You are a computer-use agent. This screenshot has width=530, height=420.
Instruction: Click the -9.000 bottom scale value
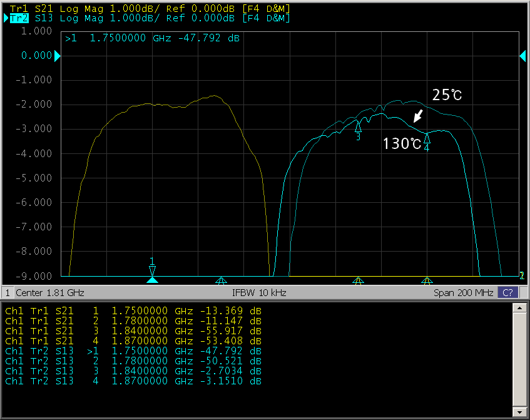[x=34, y=276]
